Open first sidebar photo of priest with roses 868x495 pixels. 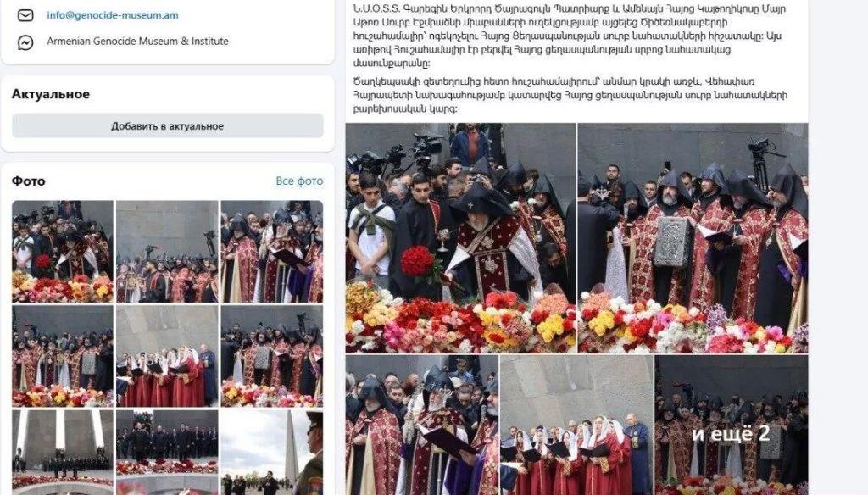click(x=63, y=252)
